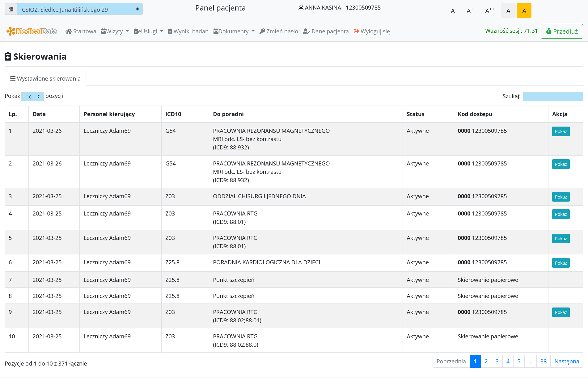Click the MedicalData logo
Screen dimensions: 588x389
point(32,31)
